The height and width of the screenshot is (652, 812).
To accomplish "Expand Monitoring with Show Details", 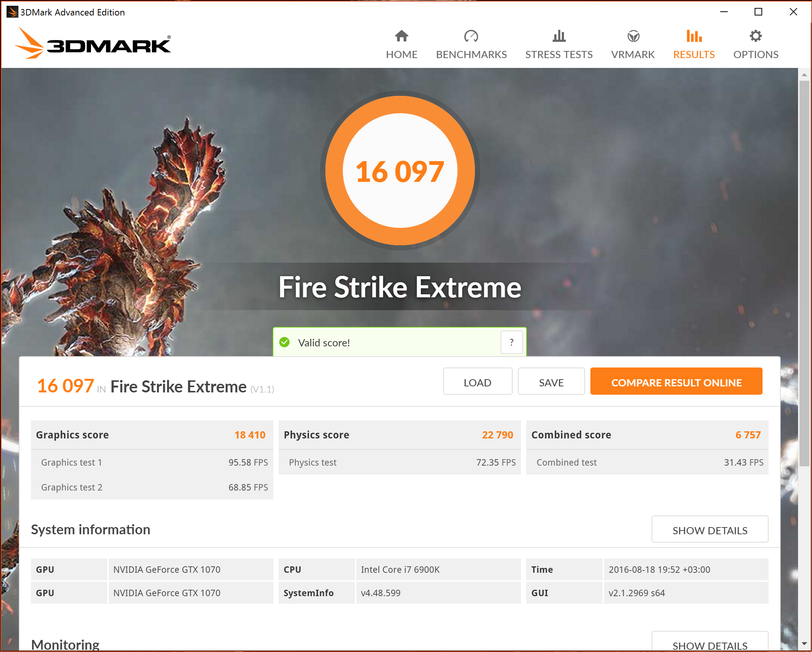I will pos(709,643).
